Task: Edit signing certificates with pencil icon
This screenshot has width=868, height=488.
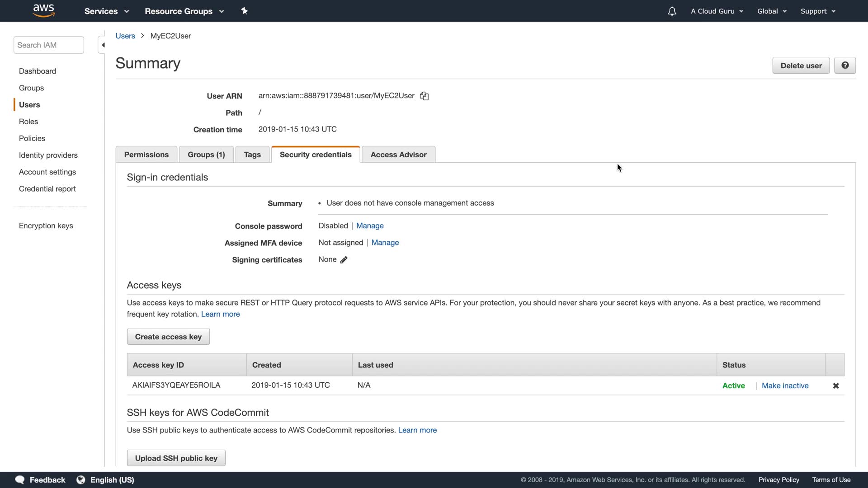Action: click(344, 260)
